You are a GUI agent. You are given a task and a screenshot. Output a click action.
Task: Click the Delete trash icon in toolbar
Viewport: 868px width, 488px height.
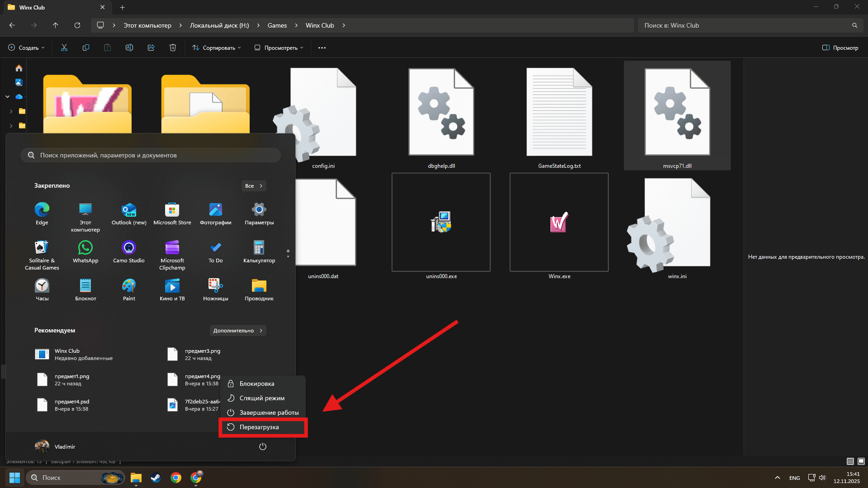point(172,47)
